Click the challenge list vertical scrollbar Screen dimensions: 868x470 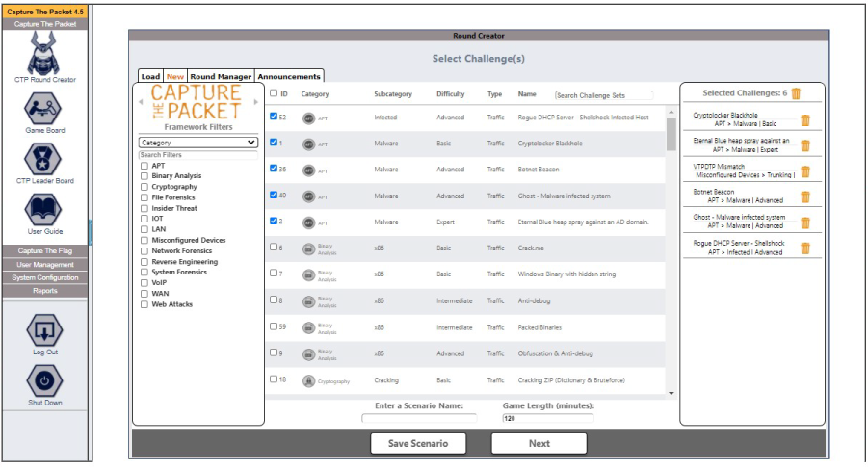click(671, 252)
